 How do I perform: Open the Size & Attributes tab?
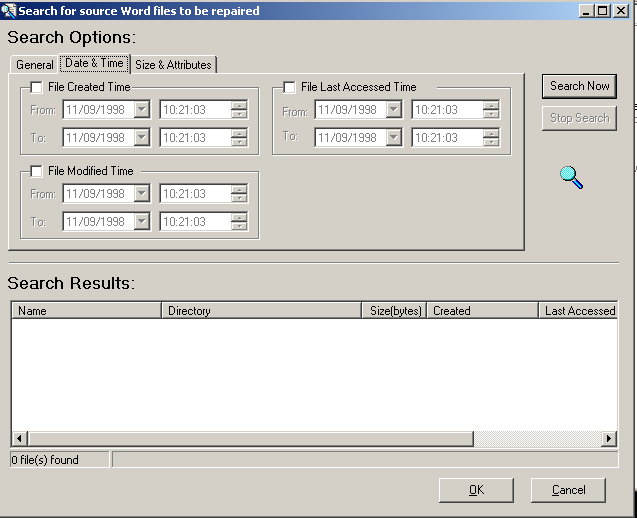coord(173,65)
